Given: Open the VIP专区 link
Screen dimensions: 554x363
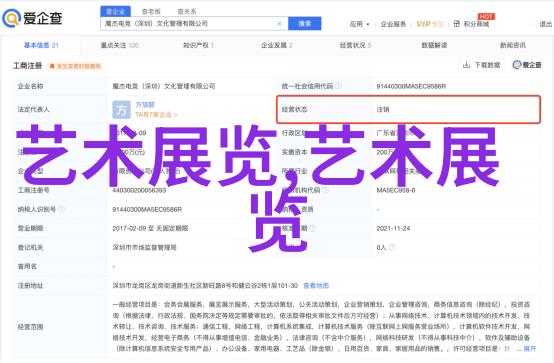Looking at the screenshot, I should [430, 24].
